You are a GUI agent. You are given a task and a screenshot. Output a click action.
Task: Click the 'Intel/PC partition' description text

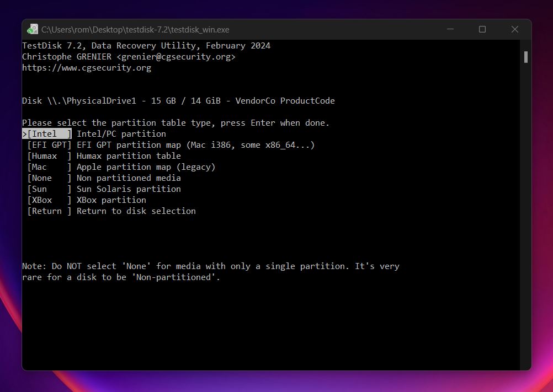[x=121, y=134]
